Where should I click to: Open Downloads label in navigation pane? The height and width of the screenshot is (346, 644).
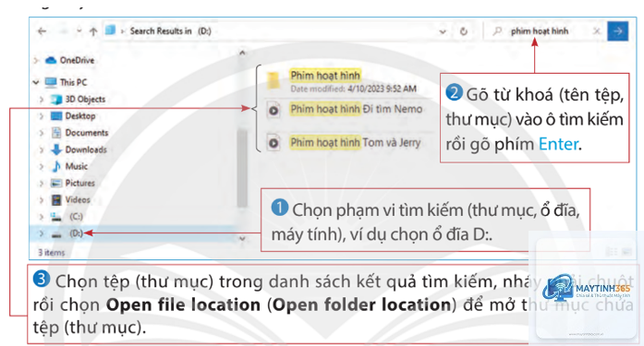86,149
